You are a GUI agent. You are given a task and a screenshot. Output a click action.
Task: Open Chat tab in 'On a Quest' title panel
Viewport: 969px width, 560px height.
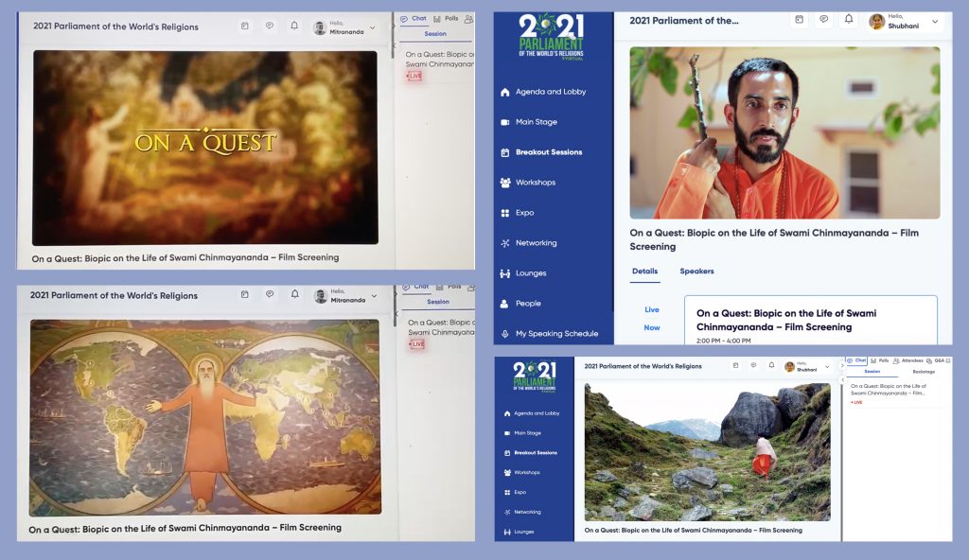(414, 19)
